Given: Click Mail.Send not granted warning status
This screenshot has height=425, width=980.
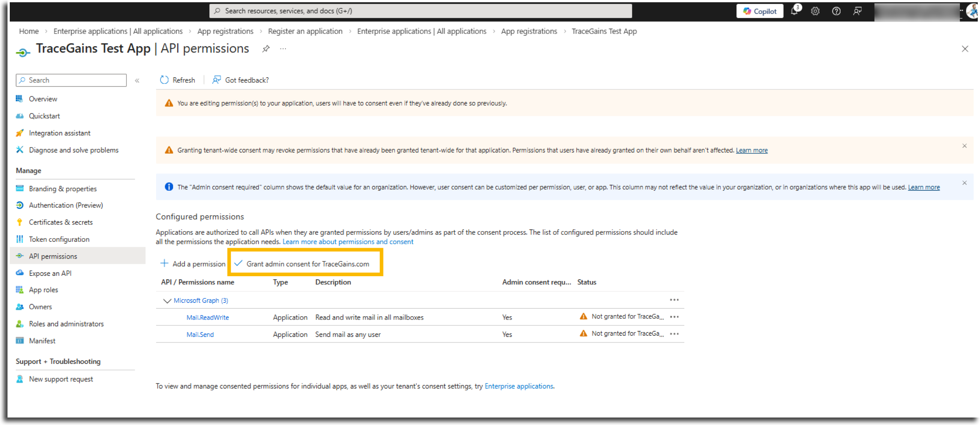Looking at the screenshot, I should point(621,334).
